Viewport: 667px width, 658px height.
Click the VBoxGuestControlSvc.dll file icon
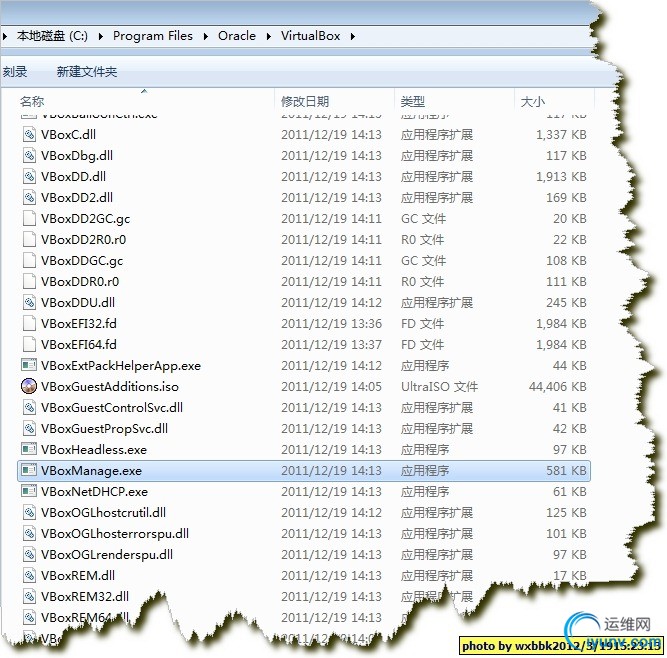coord(29,407)
